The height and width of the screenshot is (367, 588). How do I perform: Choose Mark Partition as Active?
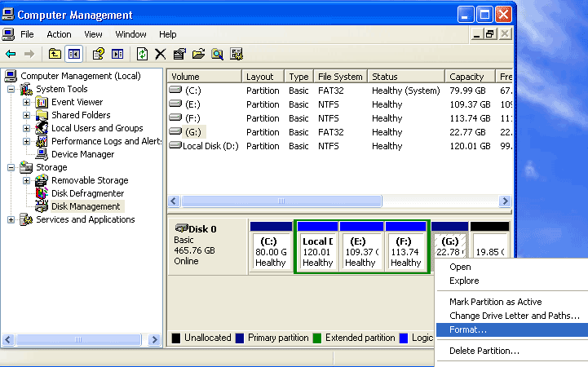pos(512,302)
